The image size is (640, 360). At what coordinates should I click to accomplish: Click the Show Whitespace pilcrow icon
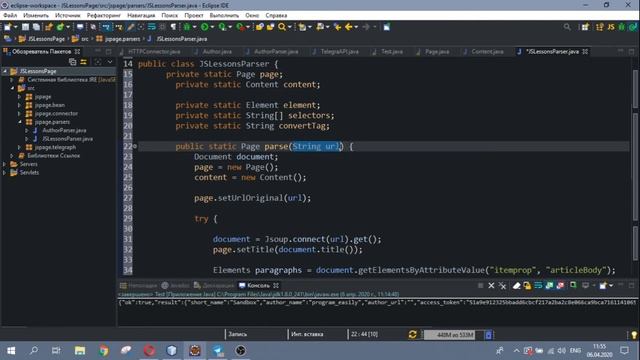[x=173, y=27]
